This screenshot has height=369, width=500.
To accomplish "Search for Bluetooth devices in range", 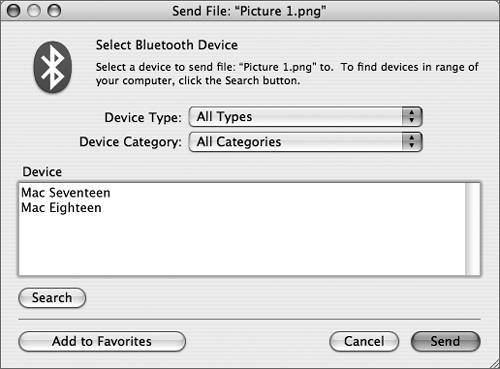I will [52, 298].
